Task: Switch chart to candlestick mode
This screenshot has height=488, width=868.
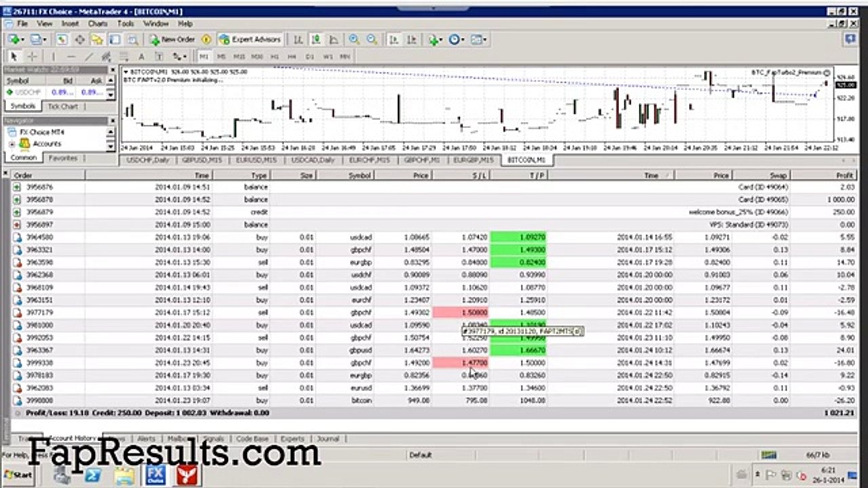Action: 315,40
